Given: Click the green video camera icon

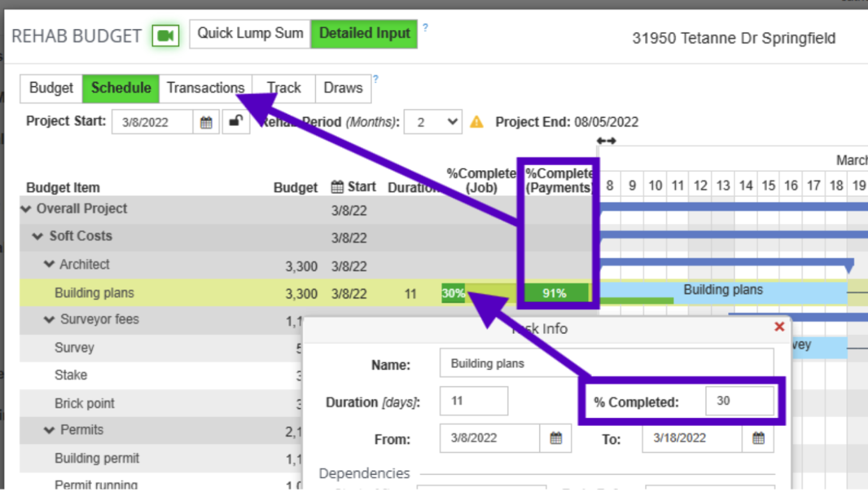Looking at the screenshot, I should pos(166,35).
